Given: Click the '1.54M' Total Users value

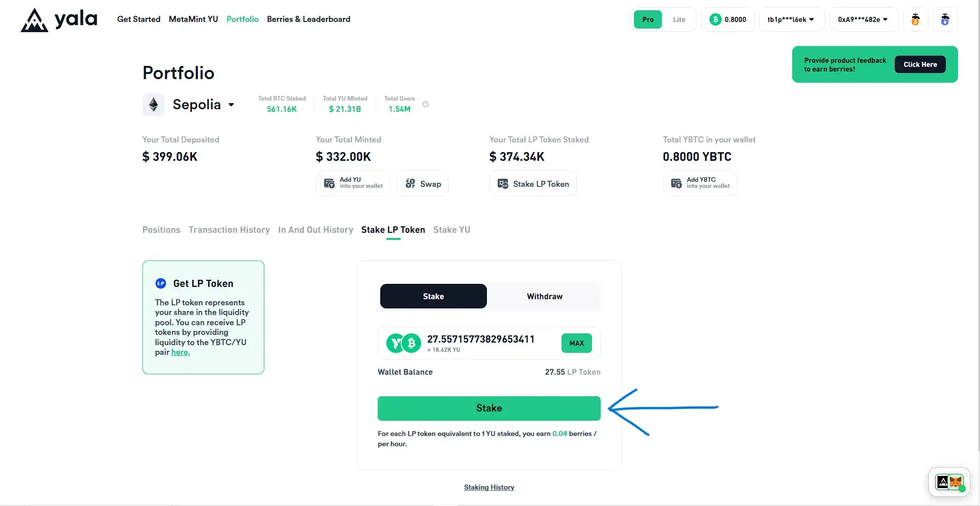Looking at the screenshot, I should click(x=399, y=109).
